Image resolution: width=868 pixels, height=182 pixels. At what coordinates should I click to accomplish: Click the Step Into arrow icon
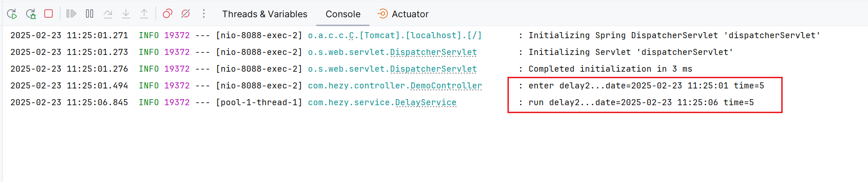[x=126, y=14]
